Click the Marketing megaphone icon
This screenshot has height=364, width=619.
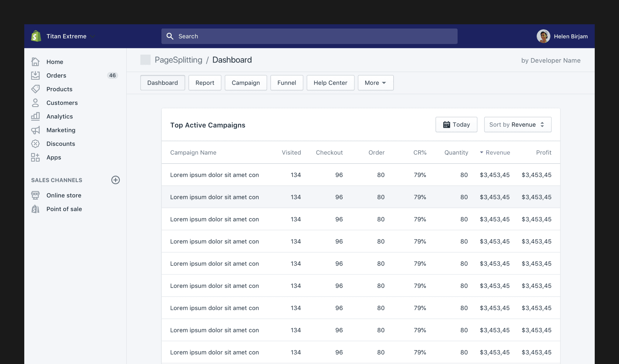click(36, 130)
